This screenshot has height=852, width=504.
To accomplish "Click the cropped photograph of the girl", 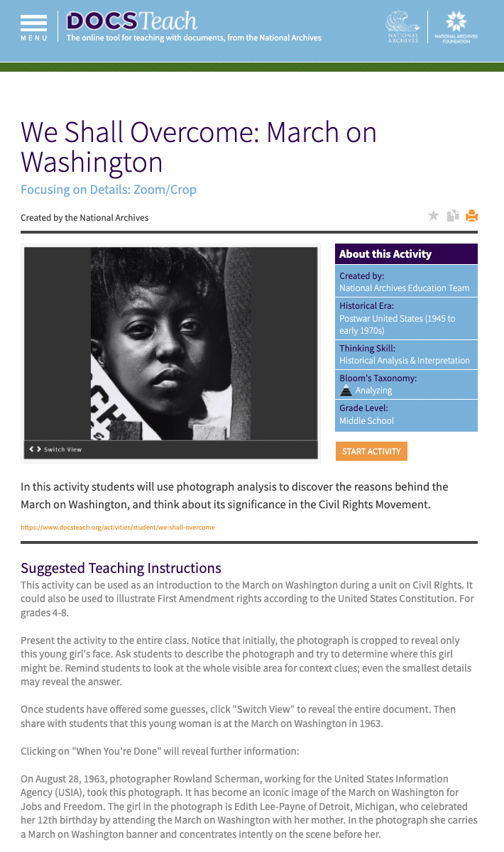I will pos(170,343).
